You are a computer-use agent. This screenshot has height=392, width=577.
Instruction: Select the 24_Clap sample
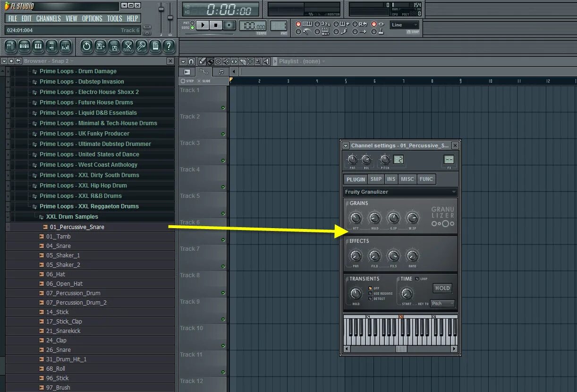[56, 341]
